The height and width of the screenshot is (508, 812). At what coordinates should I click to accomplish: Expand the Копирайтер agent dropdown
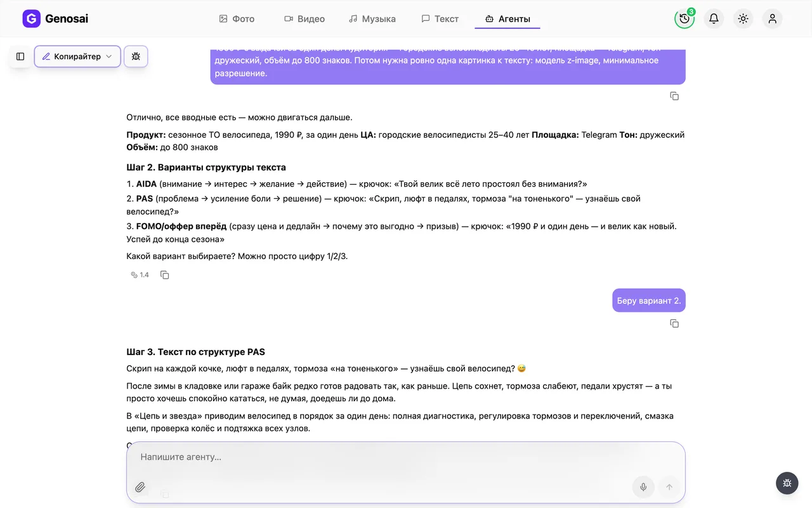[77, 57]
